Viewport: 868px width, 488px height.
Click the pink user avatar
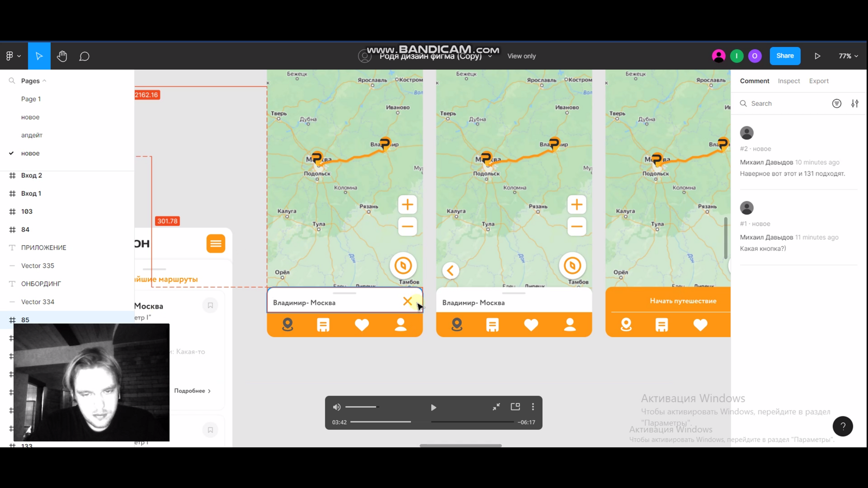click(719, 56)
